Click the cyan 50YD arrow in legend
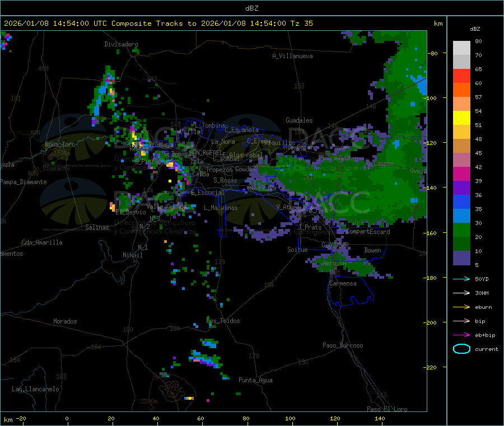504x426 pixels. (x=461, y=279)
